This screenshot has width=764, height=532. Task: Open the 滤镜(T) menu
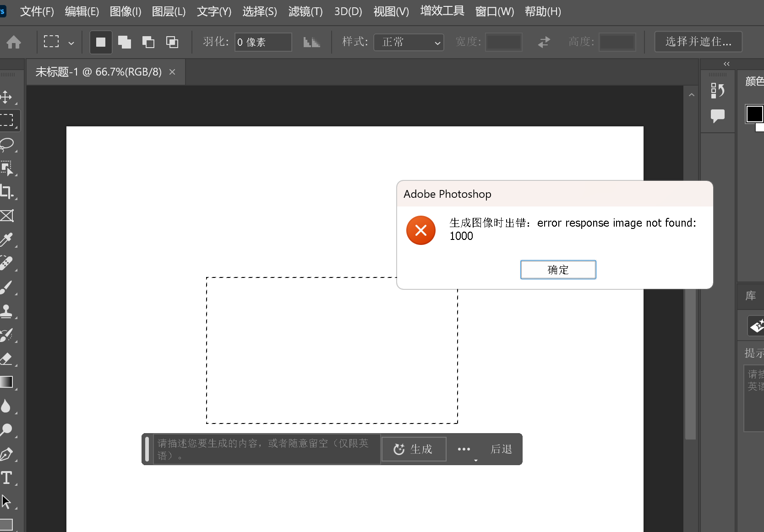click(306, 11)
